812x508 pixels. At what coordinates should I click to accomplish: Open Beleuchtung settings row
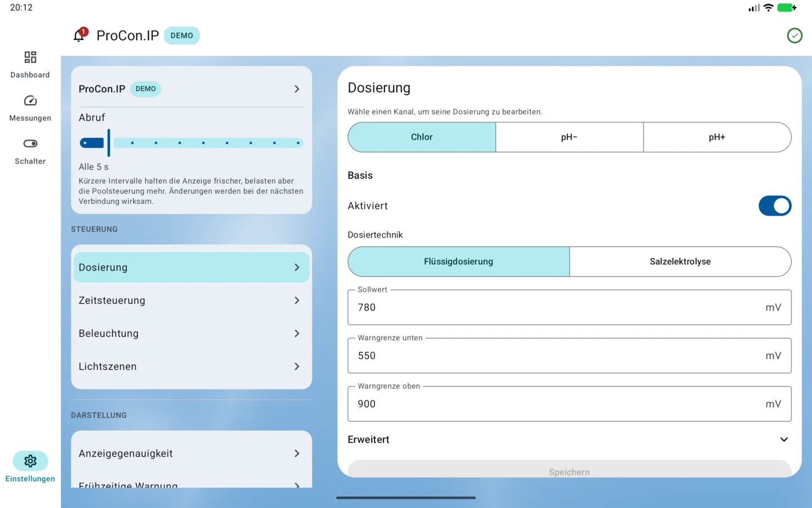pyautogui.click(x=192, y=334)
